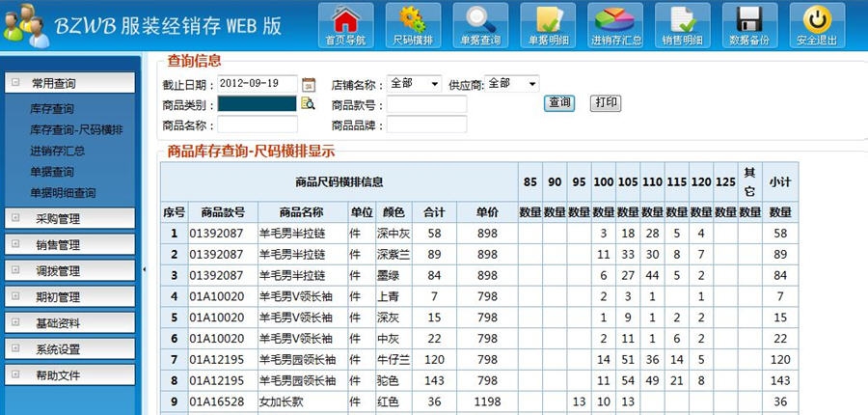Expand the 调拨管理 section
Screen dimensions: 868x415
pos(69,270)
